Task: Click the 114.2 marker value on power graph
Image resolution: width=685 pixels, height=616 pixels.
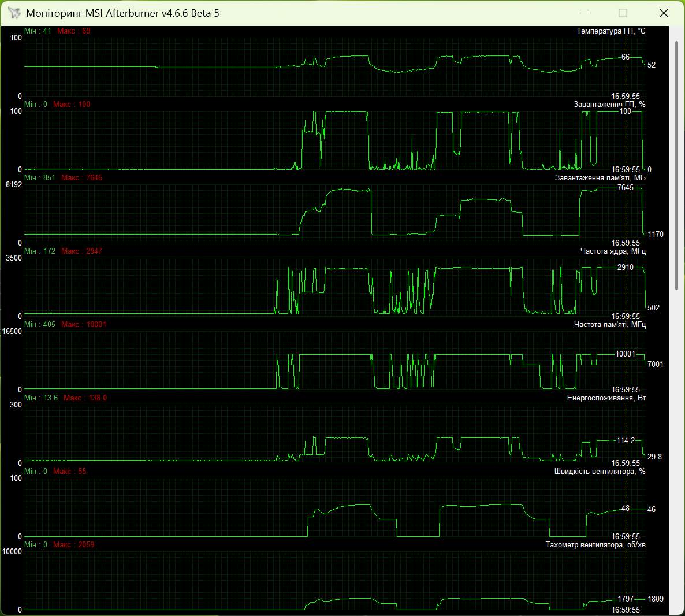Action: [626, 441]
